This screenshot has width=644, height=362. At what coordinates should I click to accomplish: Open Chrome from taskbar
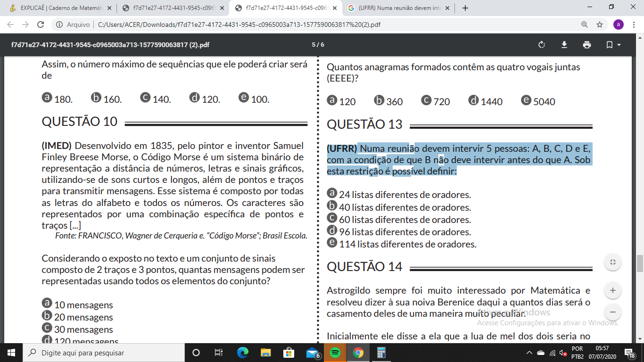[358, 353]
